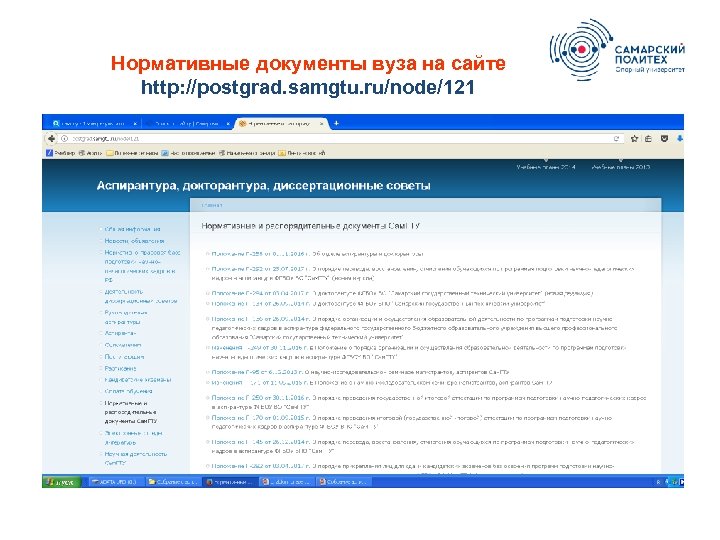
Task: Close the first browser tab
Action: (x=135, y=124)
